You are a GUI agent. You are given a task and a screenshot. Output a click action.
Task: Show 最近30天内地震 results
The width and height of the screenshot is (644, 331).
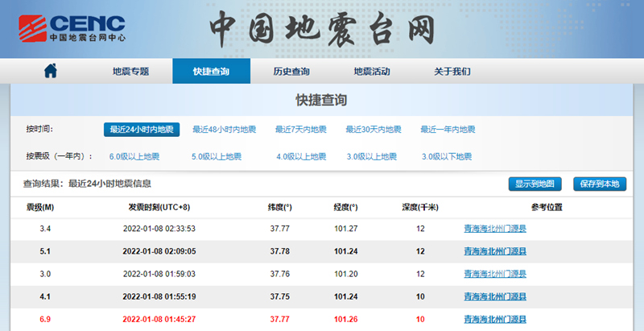[x=374, y=130]
